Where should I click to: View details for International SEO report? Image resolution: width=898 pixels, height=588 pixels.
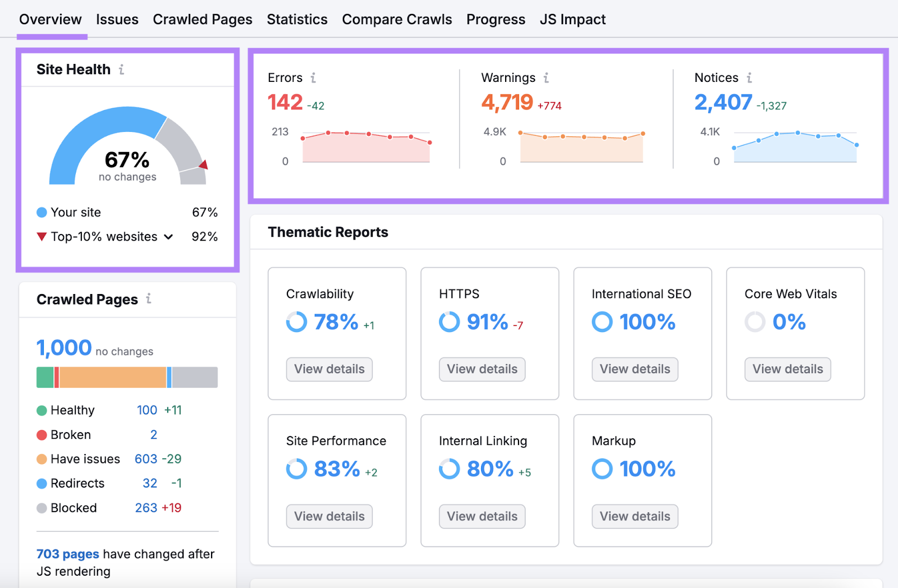635,369
